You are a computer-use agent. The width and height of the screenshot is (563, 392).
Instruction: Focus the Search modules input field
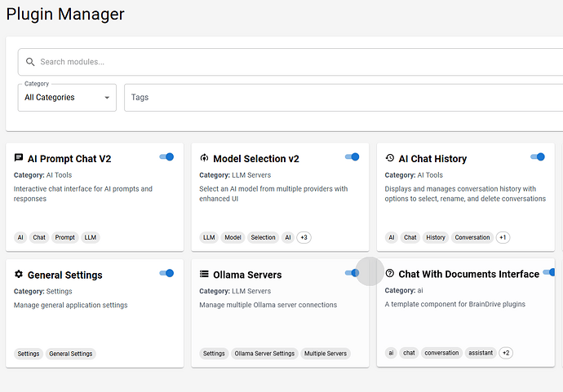[294, 62]
